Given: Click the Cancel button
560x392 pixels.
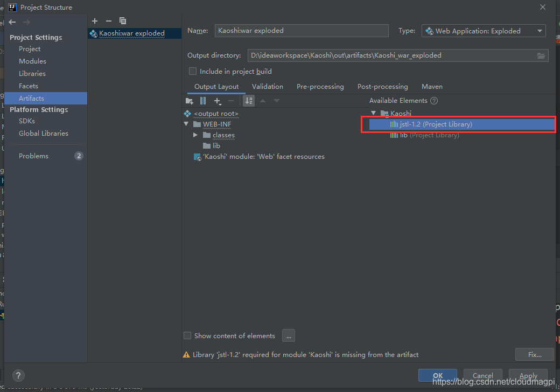Looking at the screenshot, I should pyautogui.click(x=483, y=375).
